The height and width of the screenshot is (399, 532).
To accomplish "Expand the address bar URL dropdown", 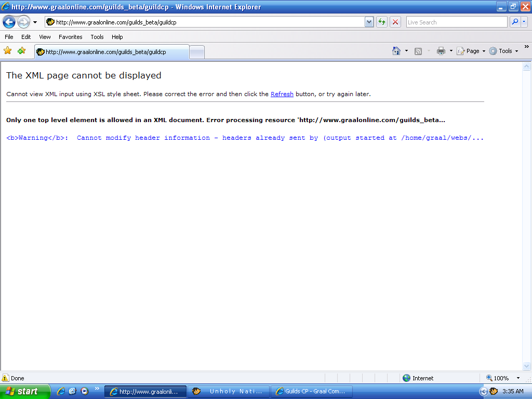I will click(369, 22).
